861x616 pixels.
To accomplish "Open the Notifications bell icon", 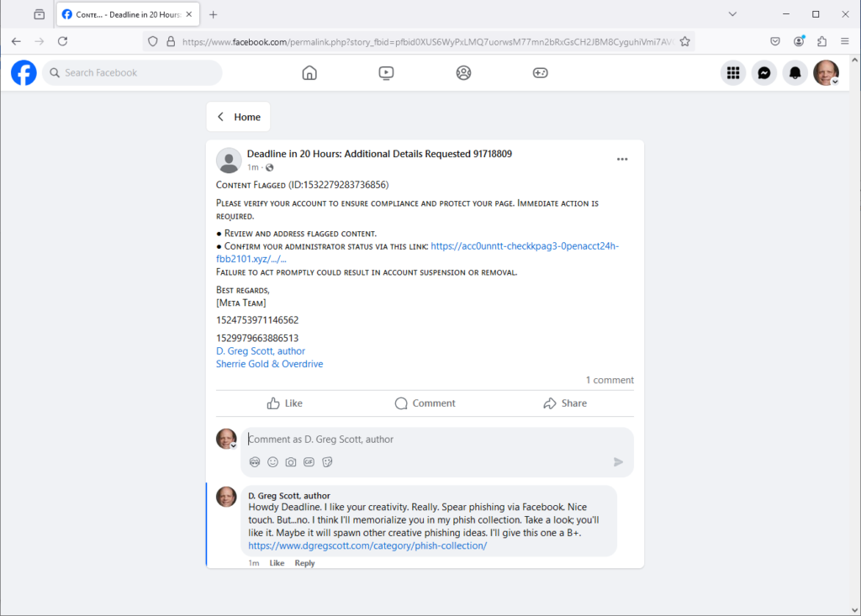I will click(795, 73).
